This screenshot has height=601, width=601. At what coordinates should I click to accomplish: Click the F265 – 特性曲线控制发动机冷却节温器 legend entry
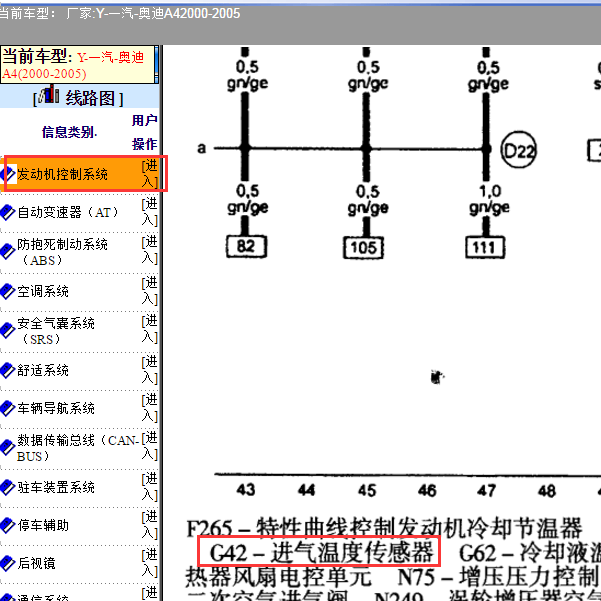point(384,528)
